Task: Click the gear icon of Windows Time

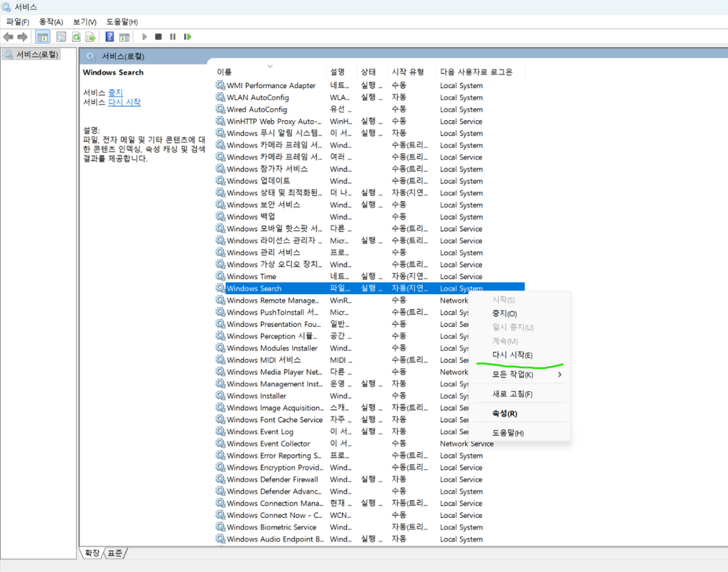Action: (x=220, y=276)
